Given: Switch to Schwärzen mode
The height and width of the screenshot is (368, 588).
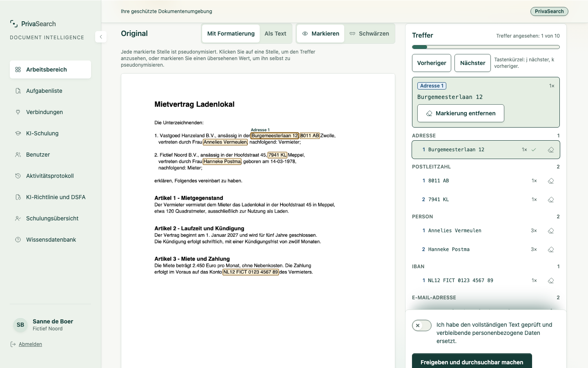Looking at the screenshot, I should pos(370,34).
